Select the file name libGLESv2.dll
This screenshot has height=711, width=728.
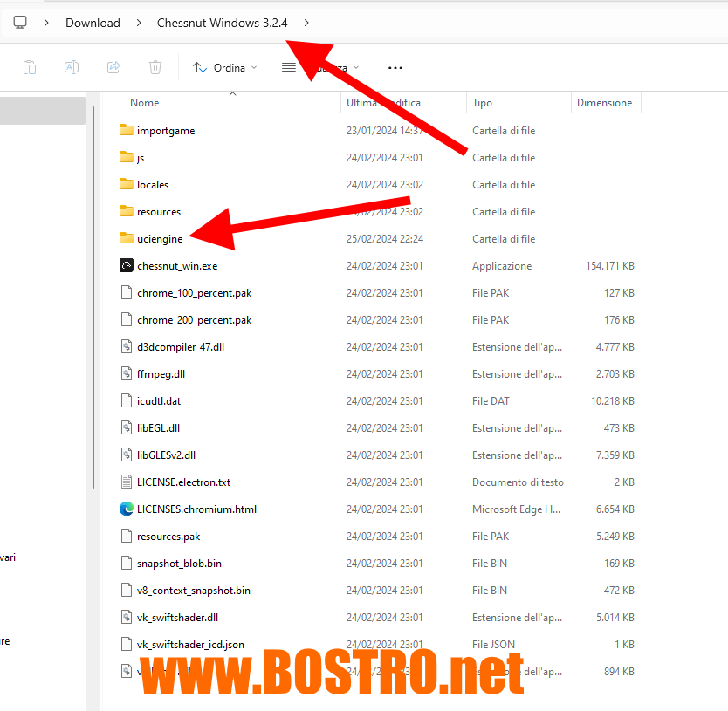click(166, 455)
